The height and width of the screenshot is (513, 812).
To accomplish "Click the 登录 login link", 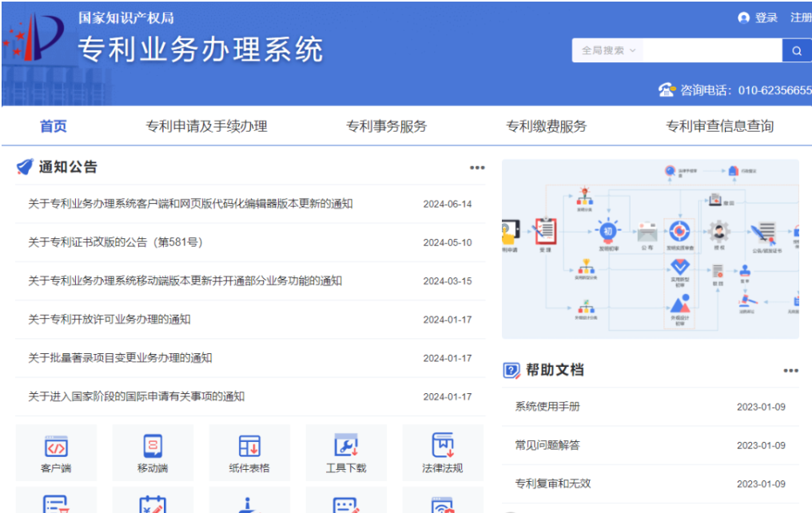I will coord(766,18).
